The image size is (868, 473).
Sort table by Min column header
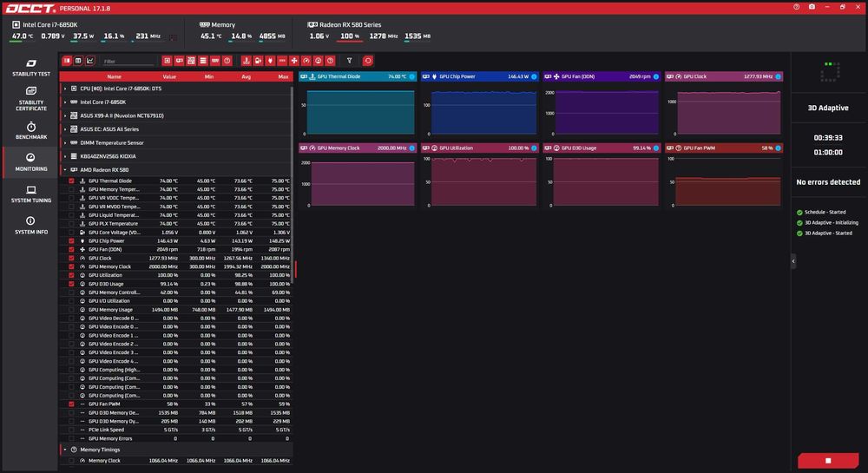208,76
